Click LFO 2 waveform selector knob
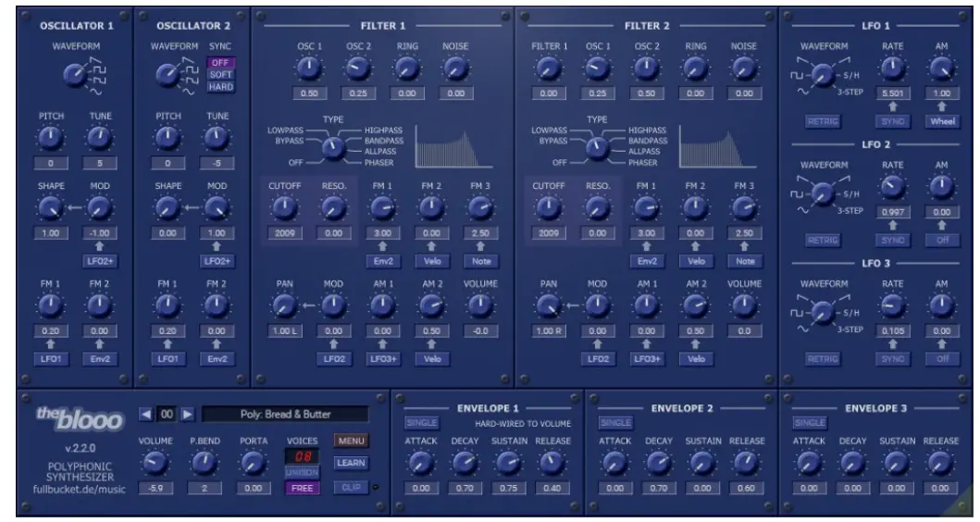This screenshot has width=980, height=522. click(x=823, y=193)
